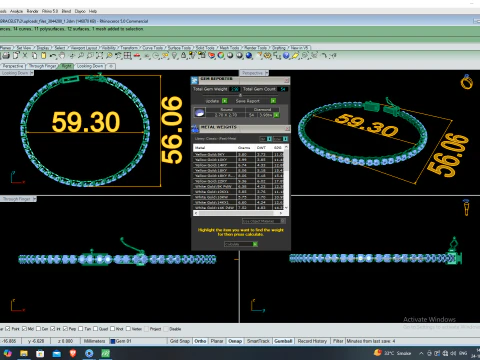This screenshot has height=360, width=480.
Task: Click the gold ring icon in Perspective viewport
Action: (x=467, y=82)
